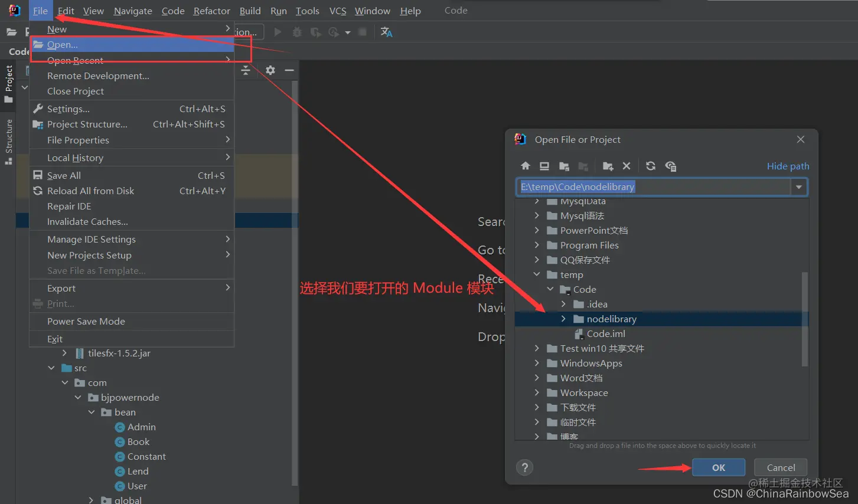Open the profiler run dropdown arrow in toolbar
Screen dimensions: 858x504
coord(348,32)
